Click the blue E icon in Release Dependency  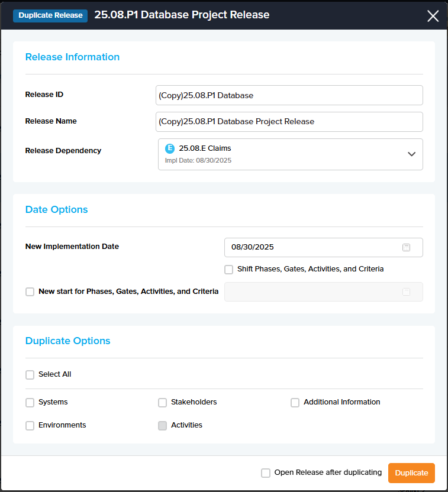point(170,148)
